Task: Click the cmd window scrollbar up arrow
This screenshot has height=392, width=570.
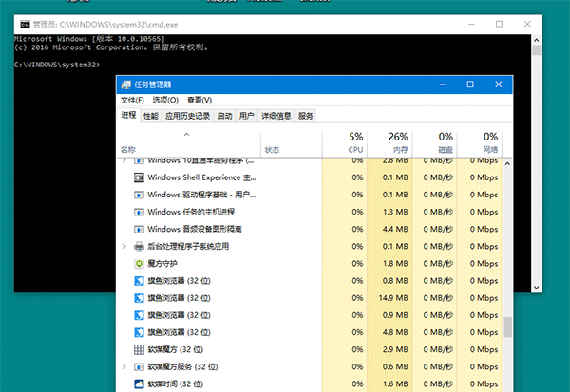Action: [x=536, y=40]
